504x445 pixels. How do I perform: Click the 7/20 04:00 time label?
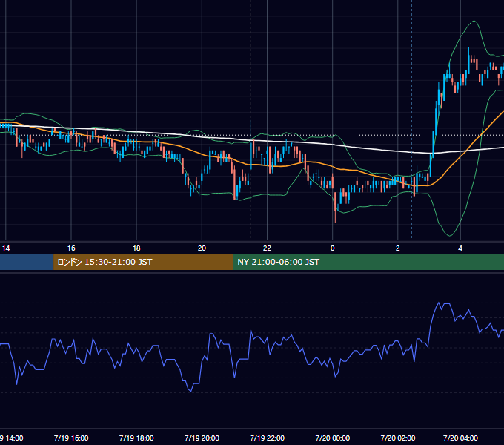(x=460, y=438)
